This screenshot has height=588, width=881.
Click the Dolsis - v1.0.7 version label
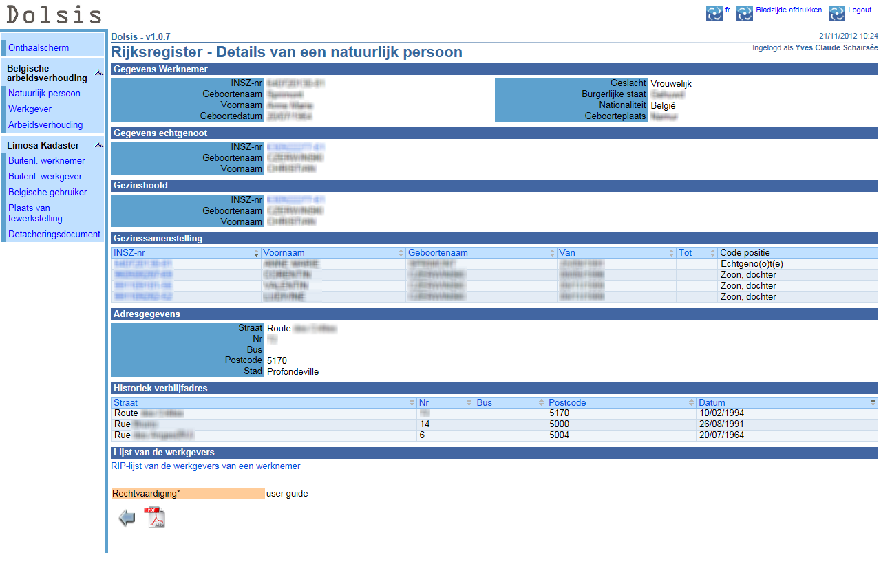[x=140, y=37]
